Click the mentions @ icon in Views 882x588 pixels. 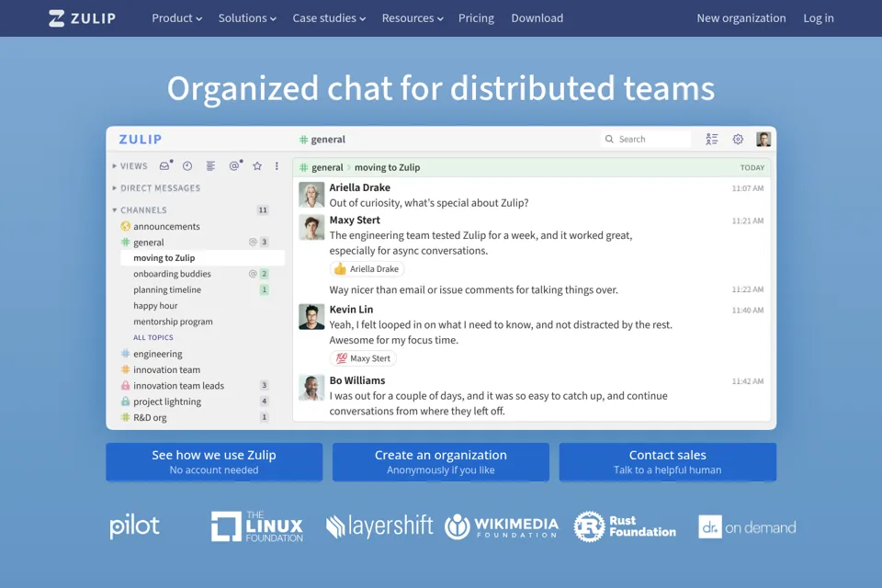234,165
